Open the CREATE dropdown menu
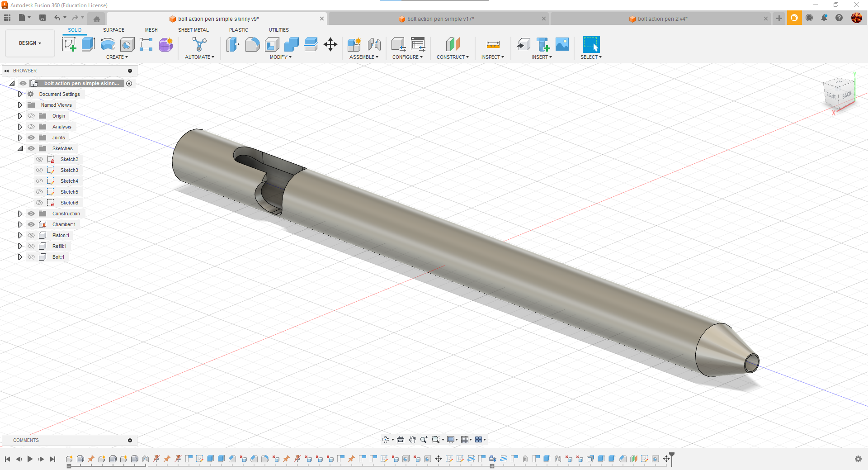The width and height of the screenshot is (868, 470). (x=117, y=57)
